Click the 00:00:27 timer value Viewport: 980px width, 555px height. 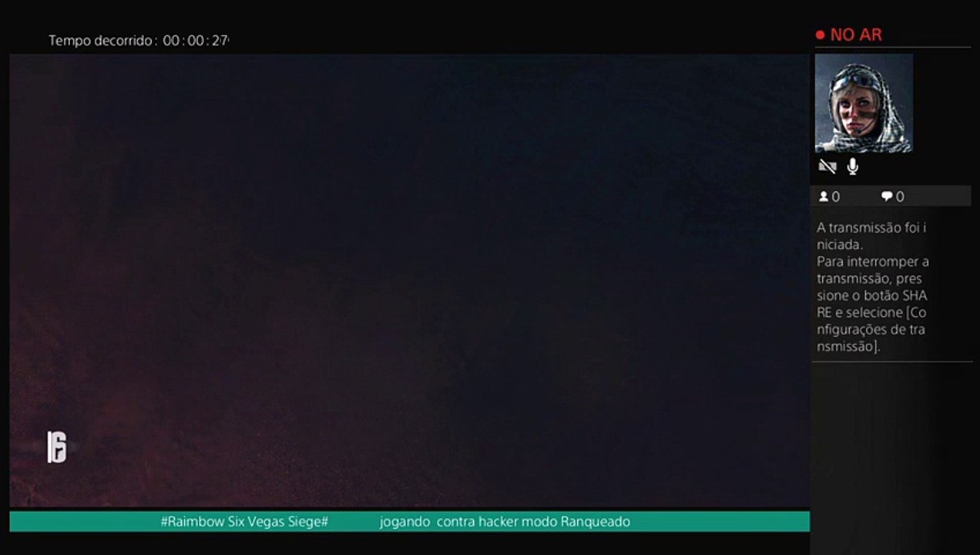pos(196,40)
